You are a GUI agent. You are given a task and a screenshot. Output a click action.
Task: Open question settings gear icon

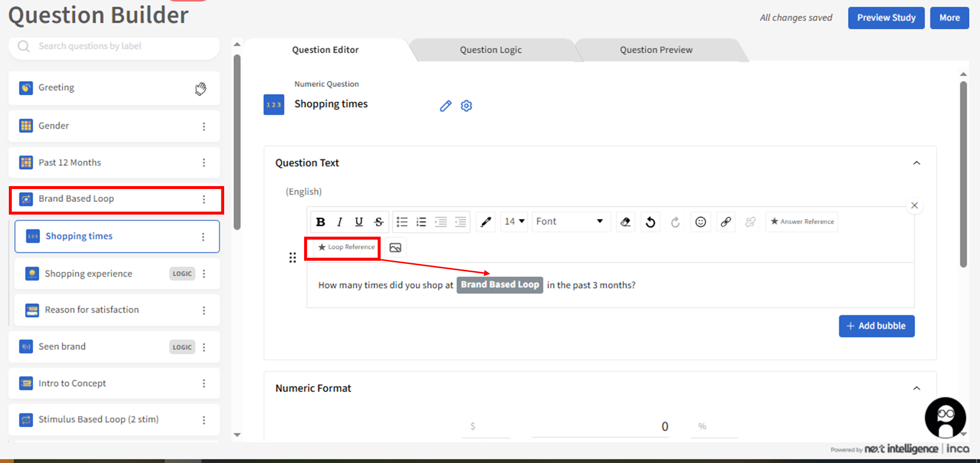[466, 106]
